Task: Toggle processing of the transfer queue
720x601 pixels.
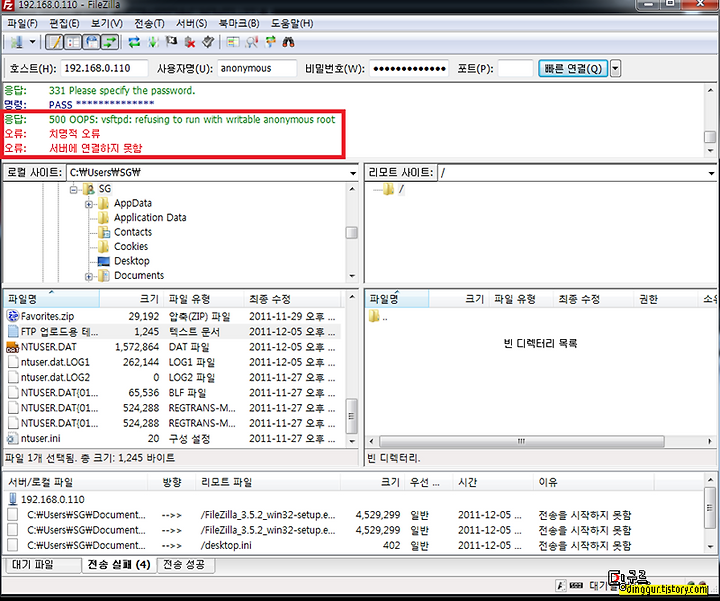Action: (x=153, y=43)
